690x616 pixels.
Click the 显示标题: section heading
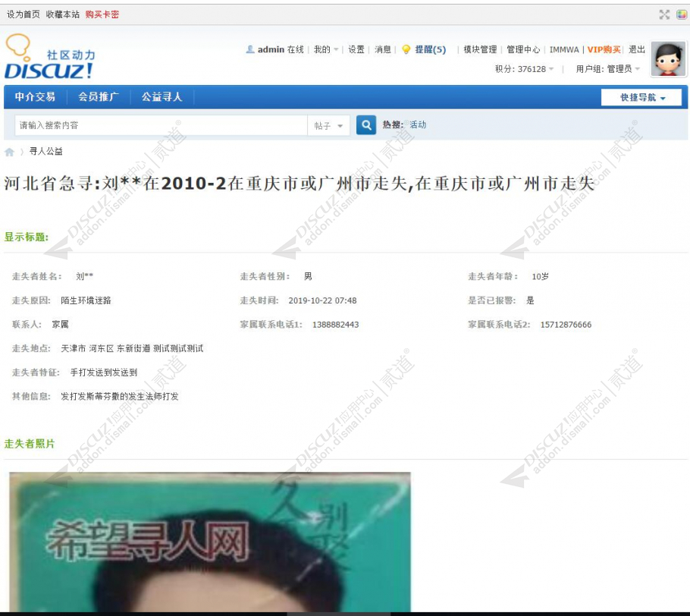click(27, 237)
